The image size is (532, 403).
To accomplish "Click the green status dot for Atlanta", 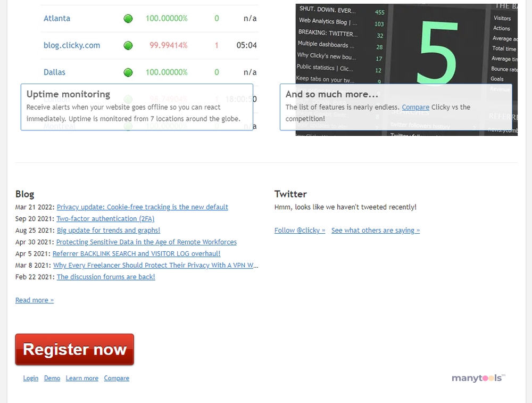I will (x=128, y=18).
